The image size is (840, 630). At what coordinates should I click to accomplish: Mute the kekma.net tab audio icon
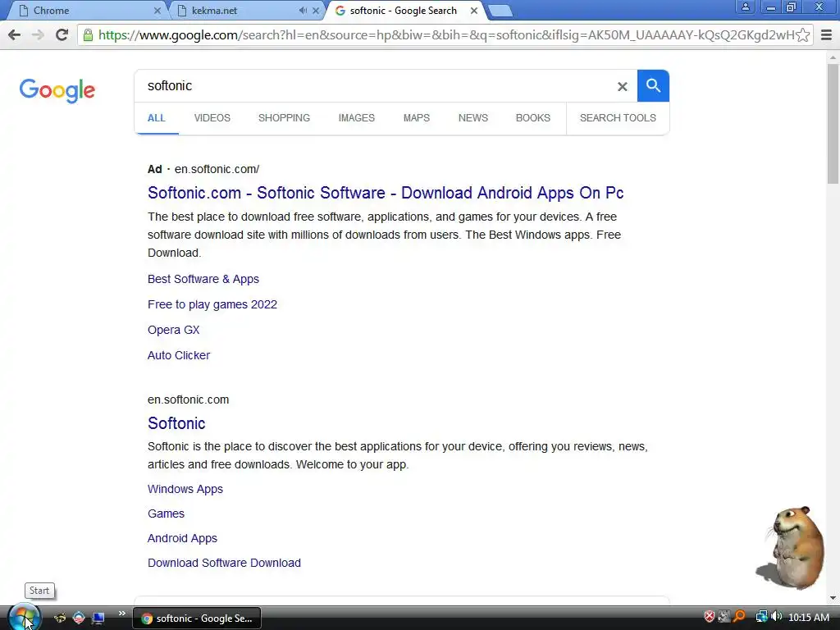pyautogui.click(x=303, y=10)
